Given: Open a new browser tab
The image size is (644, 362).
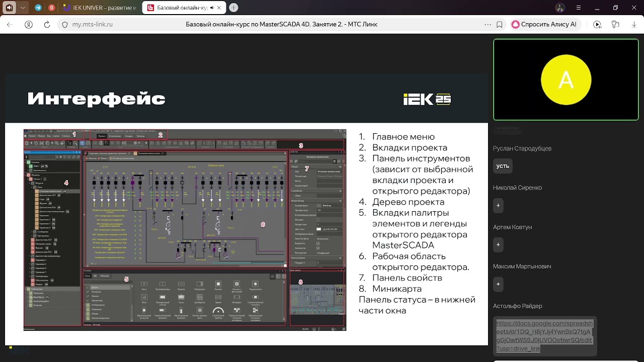Looking at the screenshot, I should coord(233,8).
